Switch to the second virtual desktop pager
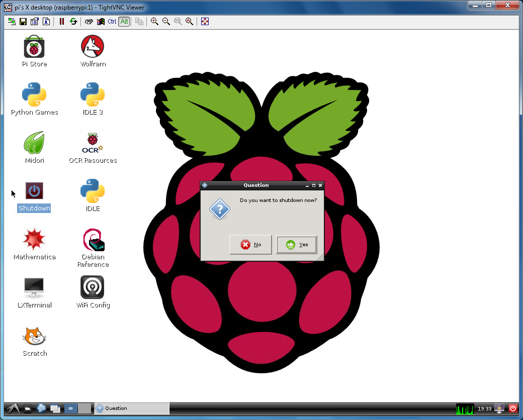The width and height of the screenshot is (523, 420). pyautogui.click(x=84, y=408)
